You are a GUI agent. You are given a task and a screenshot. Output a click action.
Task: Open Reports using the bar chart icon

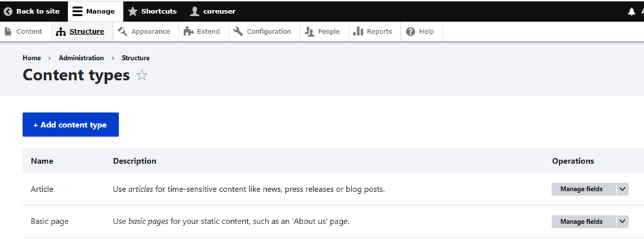(358, 32)
